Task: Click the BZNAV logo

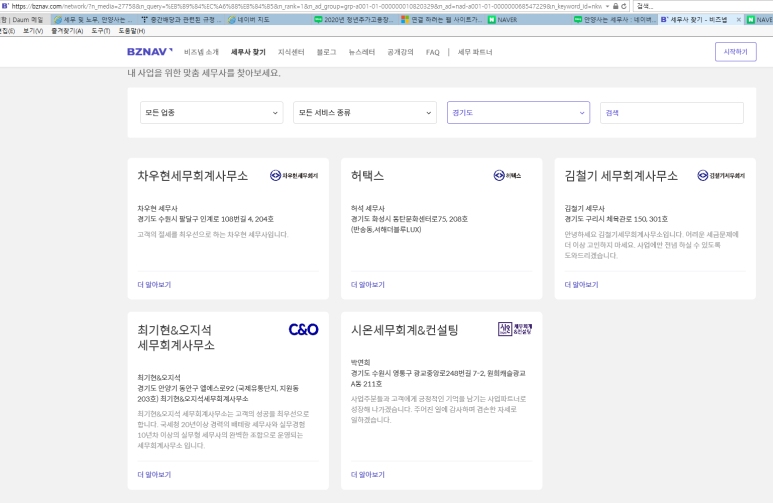Action: pos(149,52)
